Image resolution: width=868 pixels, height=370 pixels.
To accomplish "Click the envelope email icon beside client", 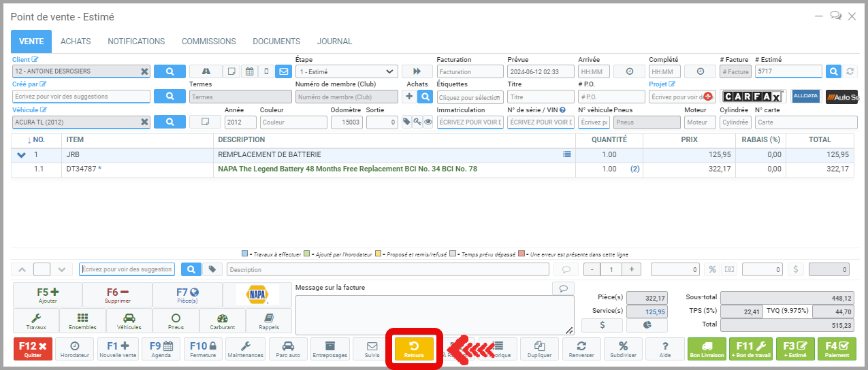I will coord(283,71).
